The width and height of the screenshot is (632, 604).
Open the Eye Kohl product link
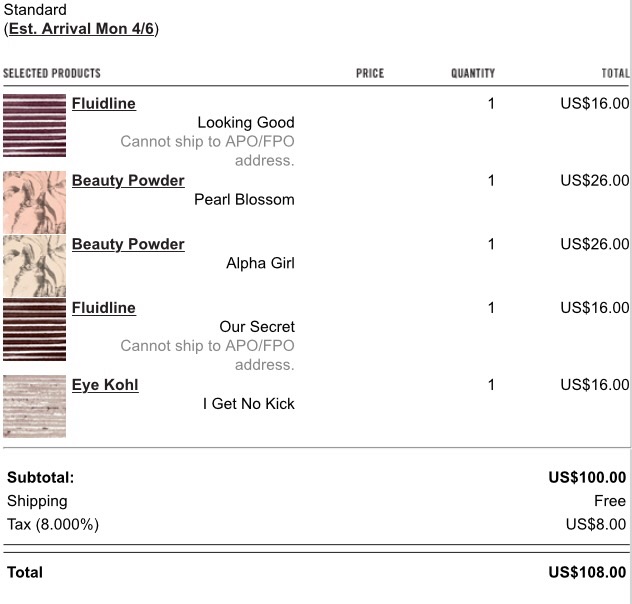tap(105, 385)
